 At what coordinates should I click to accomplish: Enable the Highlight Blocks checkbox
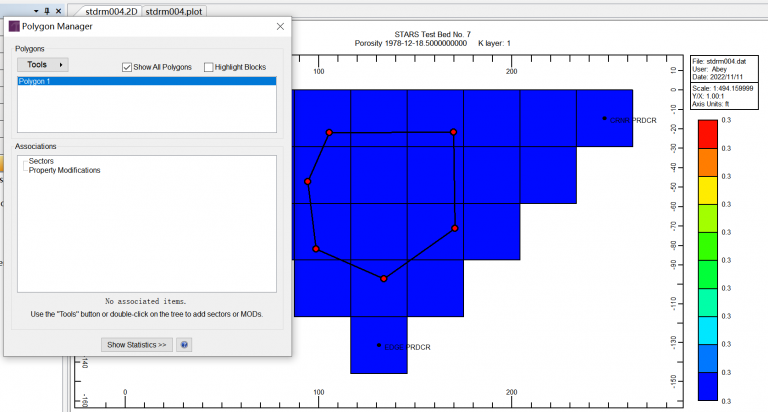208,67
